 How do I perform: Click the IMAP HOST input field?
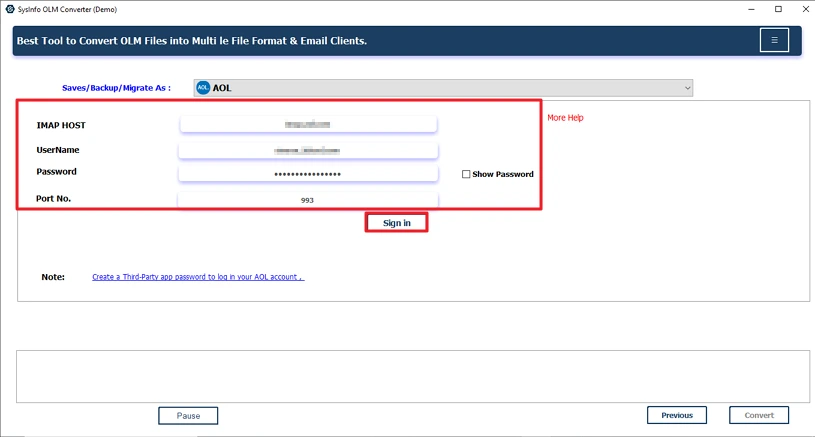[x=308, y=124]
